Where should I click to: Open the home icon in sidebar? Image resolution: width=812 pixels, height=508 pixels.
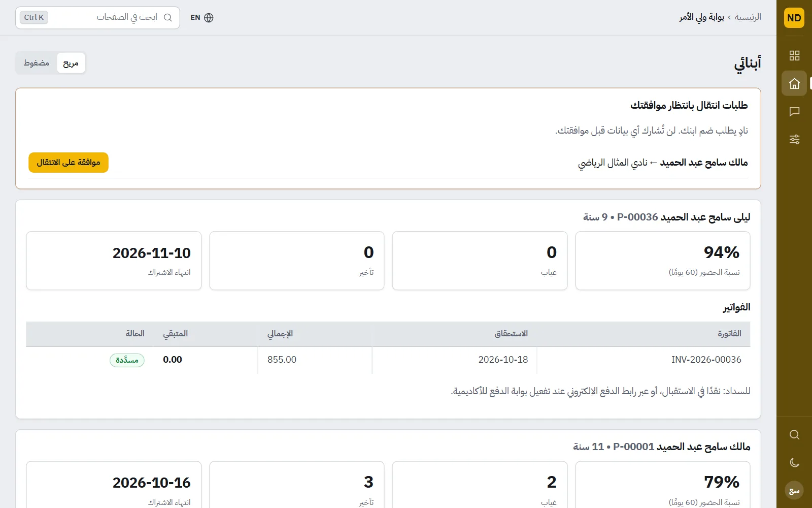click(x=794, y=83)
